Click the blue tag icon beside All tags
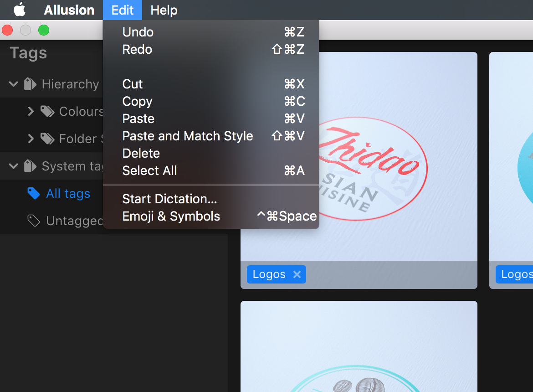 tap(34, 193)
